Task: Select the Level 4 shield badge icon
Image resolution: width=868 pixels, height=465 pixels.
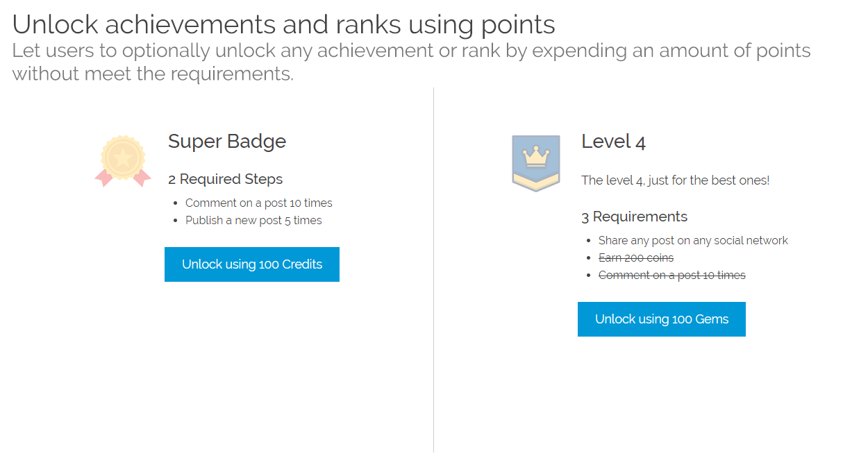Action: point(535,162)
